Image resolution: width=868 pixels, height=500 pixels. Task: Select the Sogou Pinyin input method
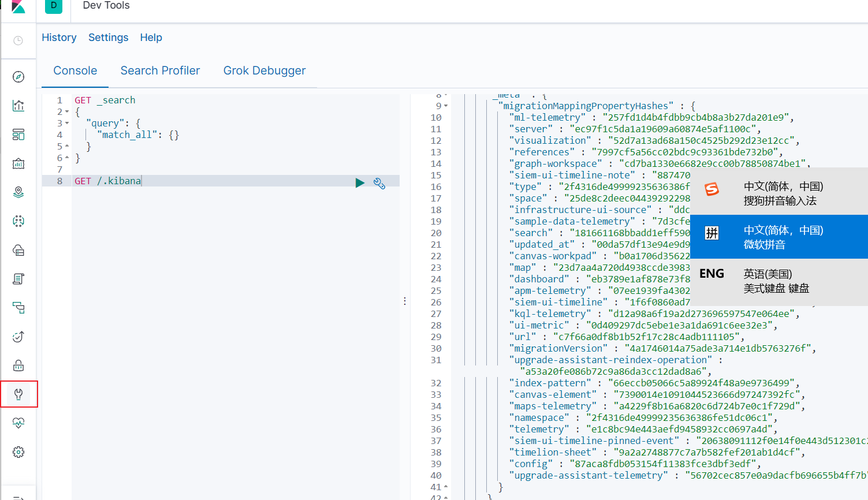tap(779, 193)
